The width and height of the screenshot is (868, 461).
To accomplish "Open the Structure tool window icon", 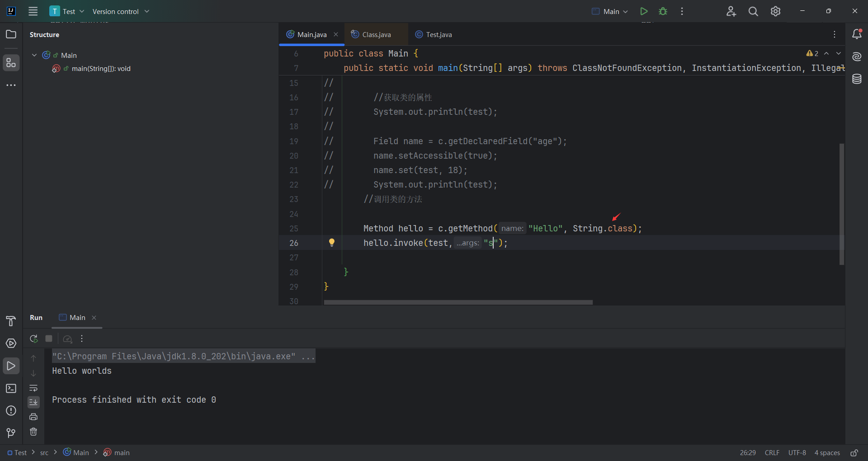I will 11,63.
